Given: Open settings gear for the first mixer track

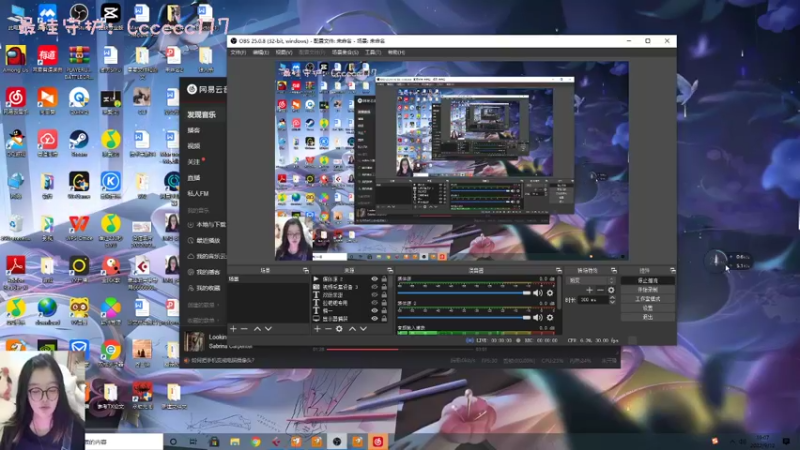Looking at the screenshot, I should click(550, 293).
